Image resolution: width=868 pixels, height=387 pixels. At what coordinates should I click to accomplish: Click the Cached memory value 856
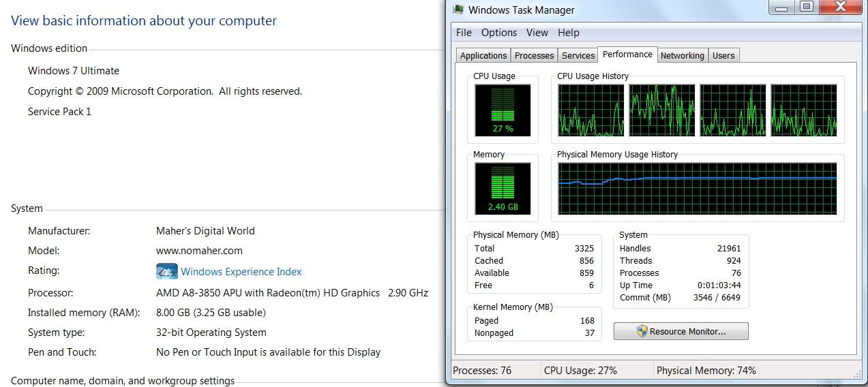586,261
